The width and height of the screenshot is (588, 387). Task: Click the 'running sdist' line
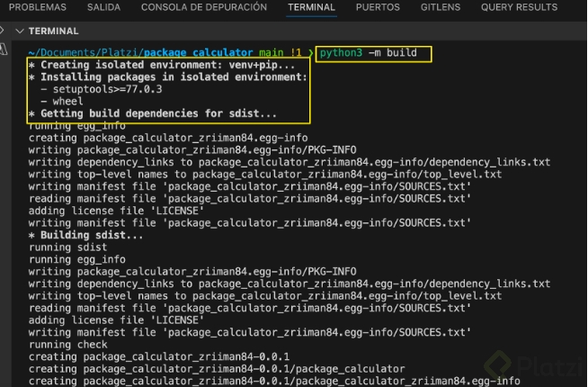(67, 247)
